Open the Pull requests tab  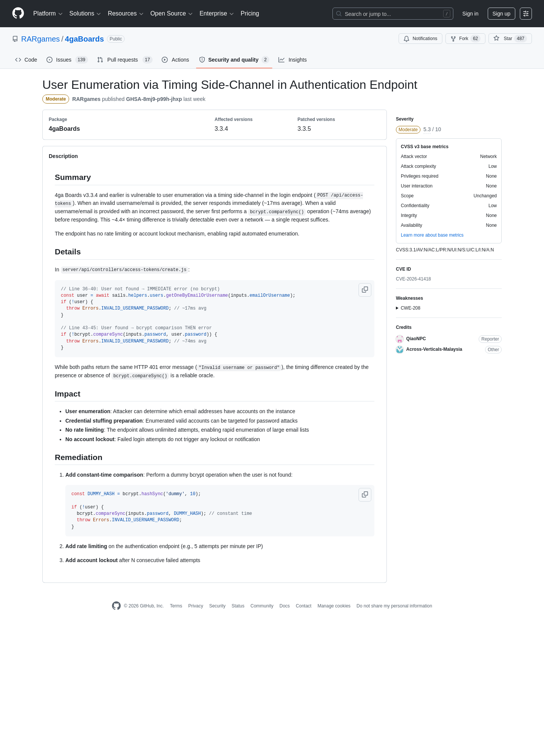tap(124, 60)
